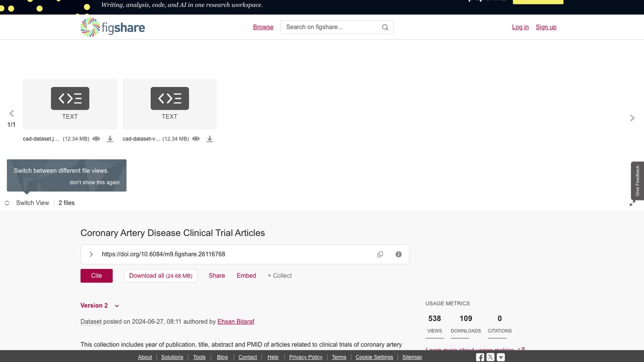Click Sitemap in the footer
The height and width of the screenshot is (362, 644).
[412, 357]
